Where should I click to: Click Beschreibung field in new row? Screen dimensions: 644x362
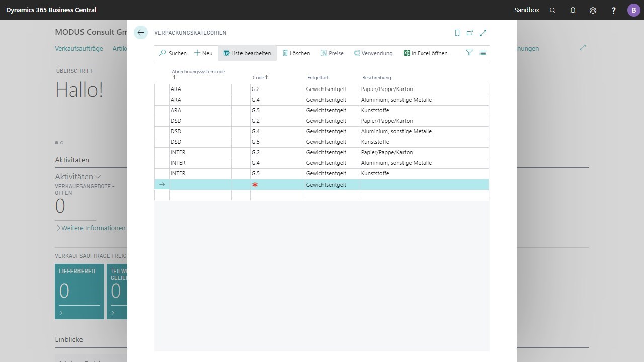click(x=424, y=185)
